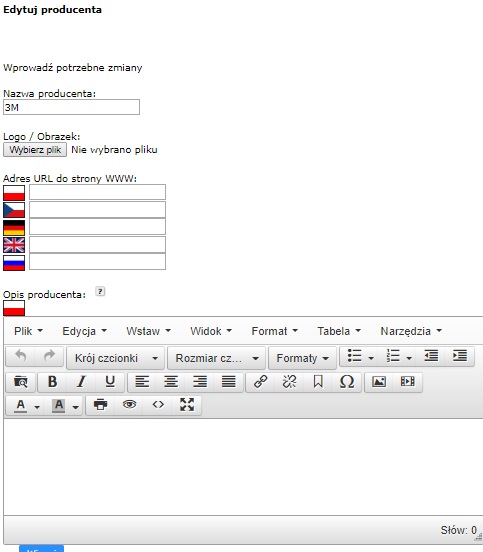
Task: Print the editor content
Action: click(100, 405)
